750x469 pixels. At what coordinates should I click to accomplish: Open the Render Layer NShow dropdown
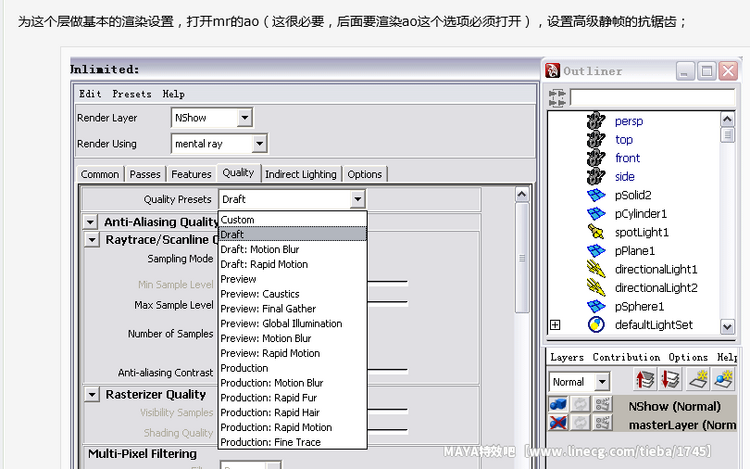pos(211,118)
